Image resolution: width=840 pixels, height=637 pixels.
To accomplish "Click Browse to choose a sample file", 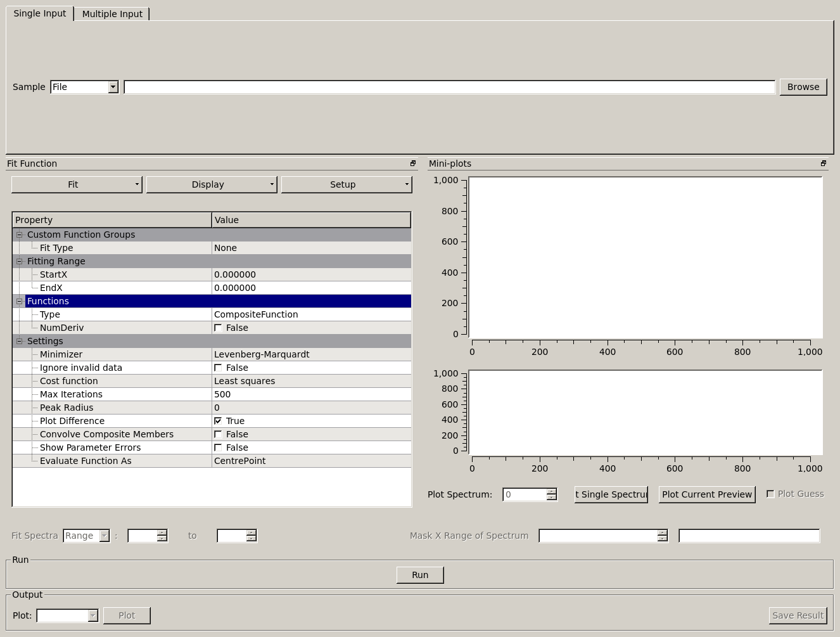I will pos(803,87).
